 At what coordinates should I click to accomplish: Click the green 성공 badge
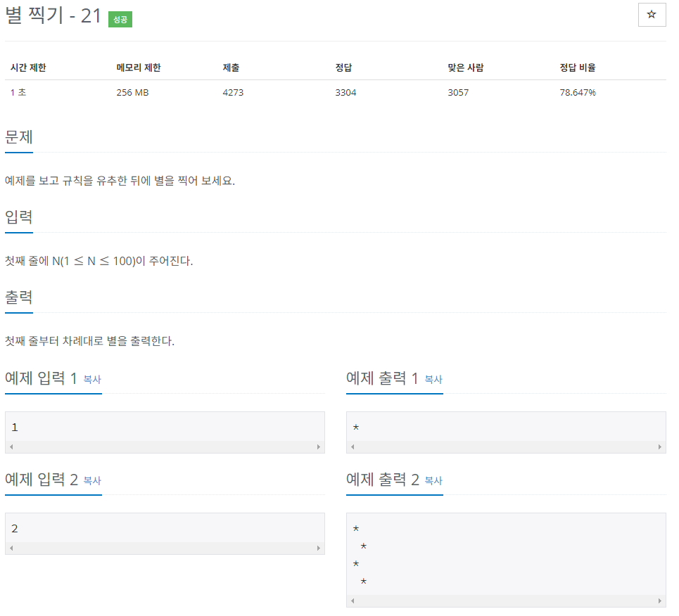120,20
